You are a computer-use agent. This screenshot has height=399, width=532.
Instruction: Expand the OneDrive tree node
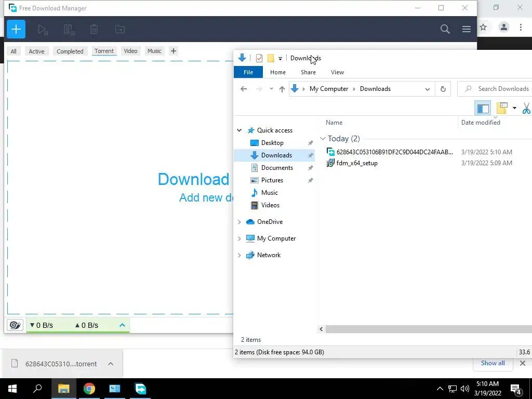click(239, 222)
